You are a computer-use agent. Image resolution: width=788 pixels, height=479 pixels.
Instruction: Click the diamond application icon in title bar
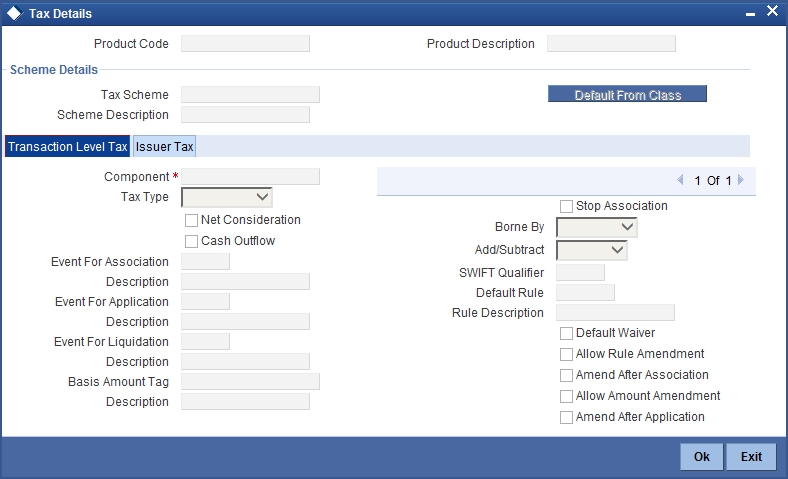(x=12, y=13)
